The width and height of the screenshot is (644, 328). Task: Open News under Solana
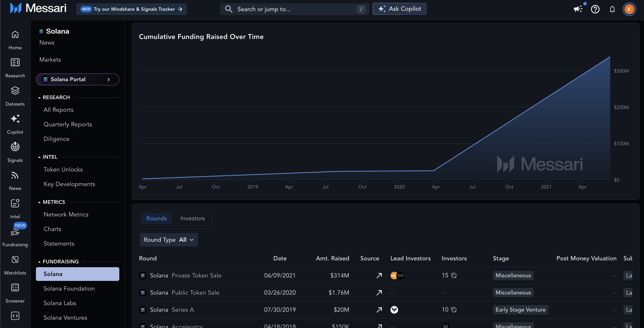[47, 43]
